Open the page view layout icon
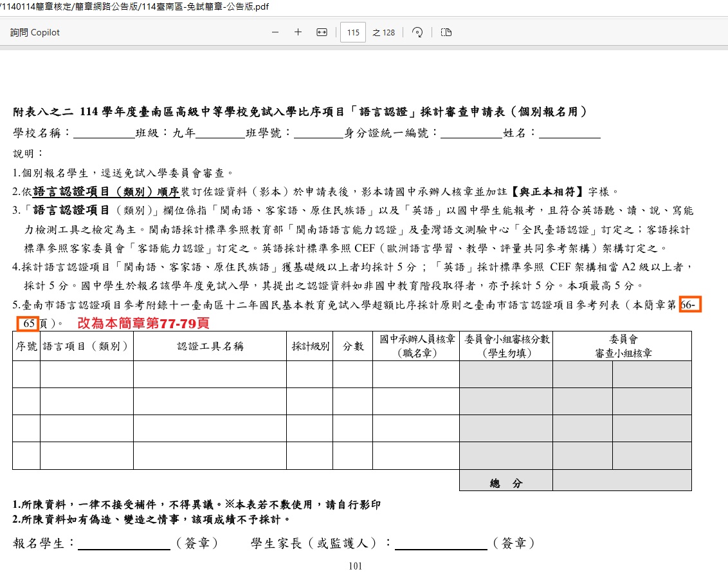 pyautogui.click(x=446, y=32)
